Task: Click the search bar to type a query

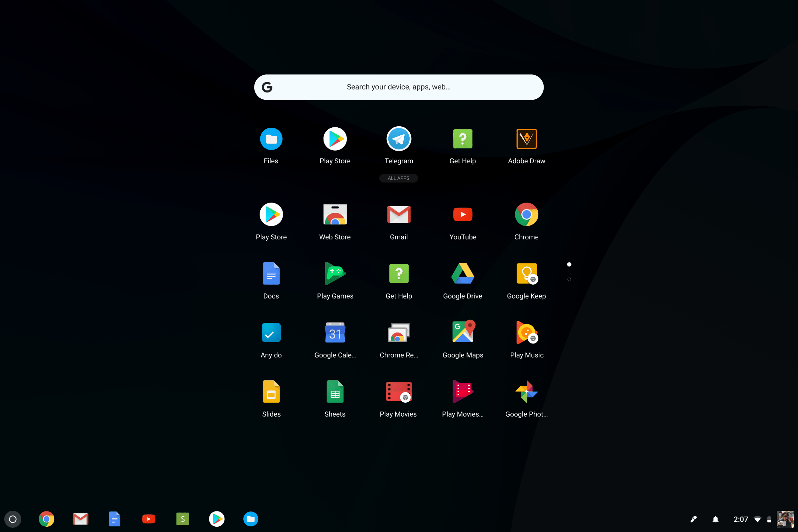Action: [x=399, y=87]
